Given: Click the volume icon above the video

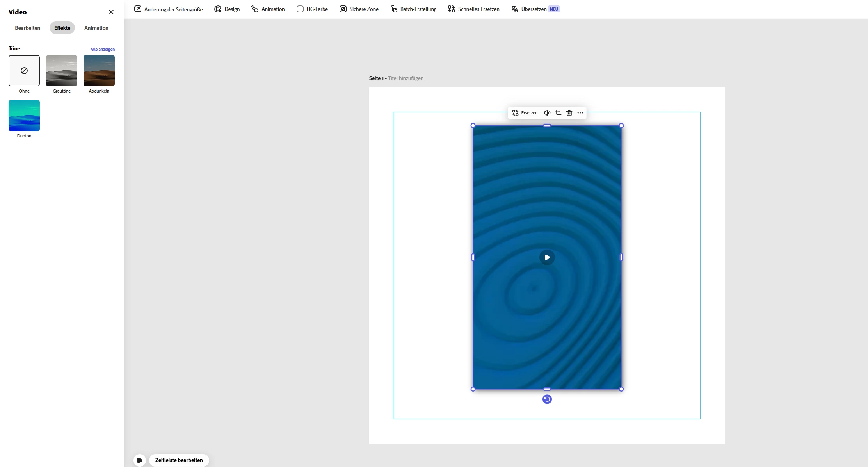Looking at the screenshot, I should click(547, 113).
